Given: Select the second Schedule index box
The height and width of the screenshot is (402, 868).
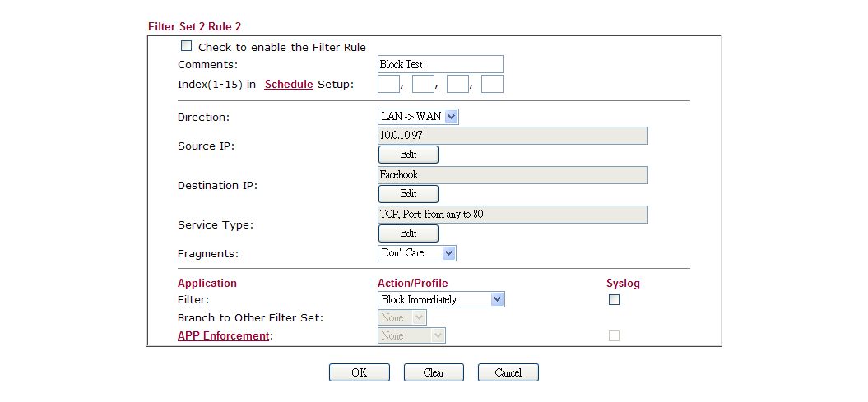Looking at the screenshot, I should pyautogui.click(x=423, y=84).
